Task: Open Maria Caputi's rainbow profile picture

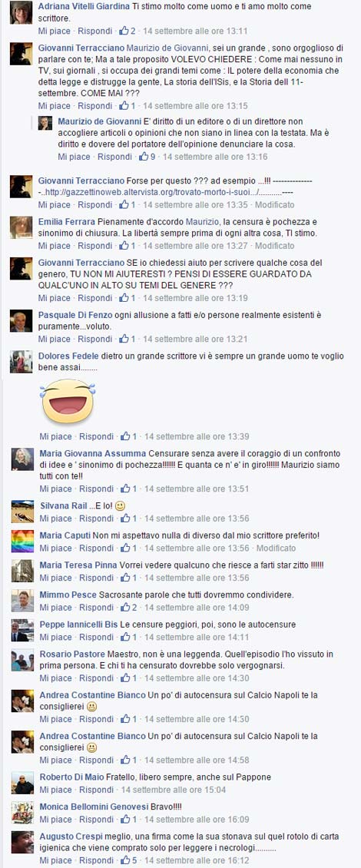Action: click(23, 541)
